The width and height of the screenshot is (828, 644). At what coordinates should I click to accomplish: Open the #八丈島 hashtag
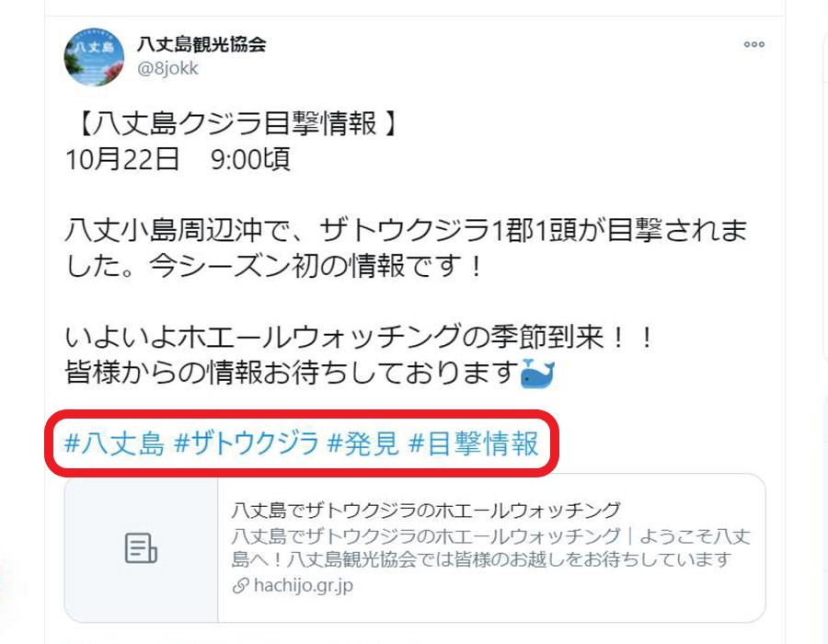[114, 443]
